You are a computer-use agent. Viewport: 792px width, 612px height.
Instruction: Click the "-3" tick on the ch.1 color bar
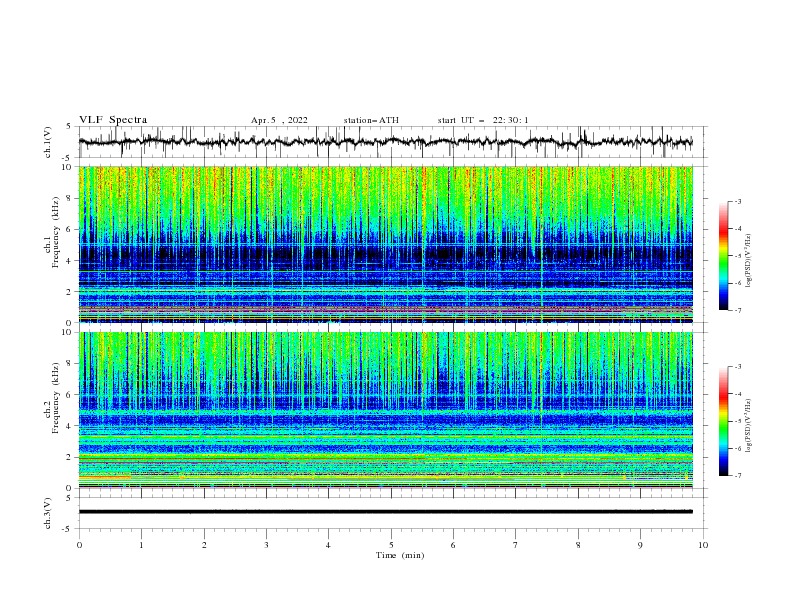[x=738, y=201]
